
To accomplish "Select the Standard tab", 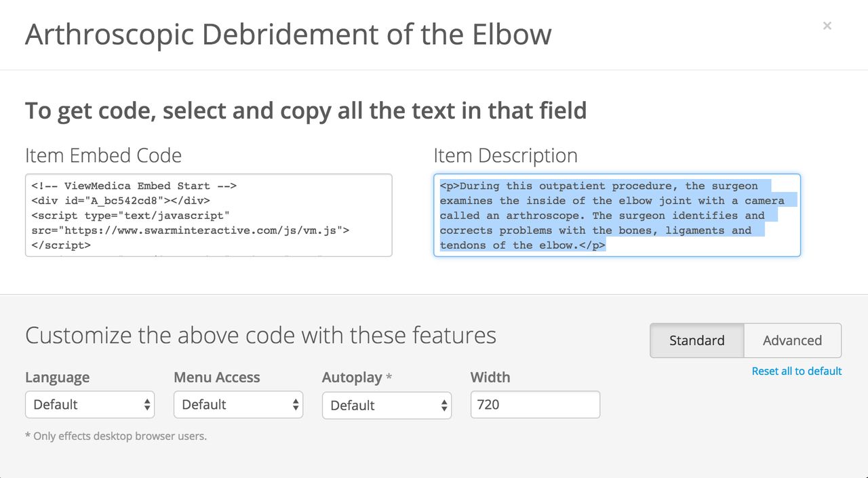I will (x=698, y=340).
